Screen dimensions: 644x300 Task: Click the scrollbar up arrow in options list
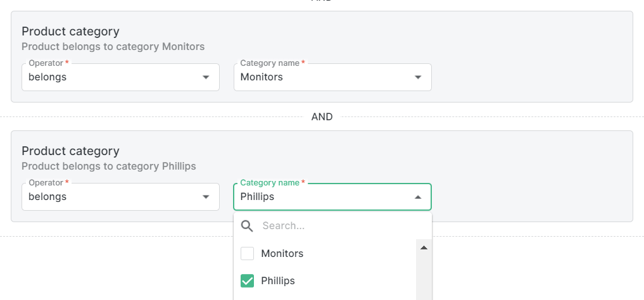[x=424, y=247]
